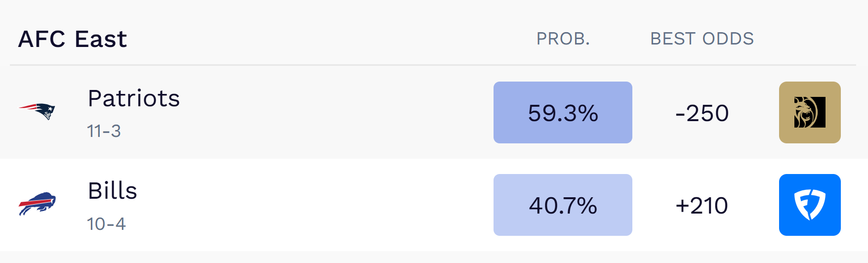Click the BEST ODDS column header
This screenshot has height=263, width=868.
coord(702,39)
